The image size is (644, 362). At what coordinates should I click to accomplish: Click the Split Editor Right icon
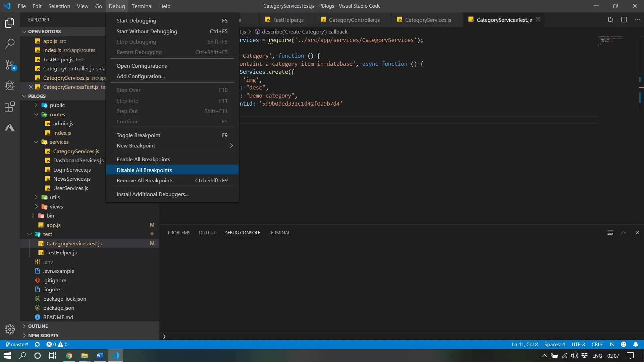pos(624,20)
